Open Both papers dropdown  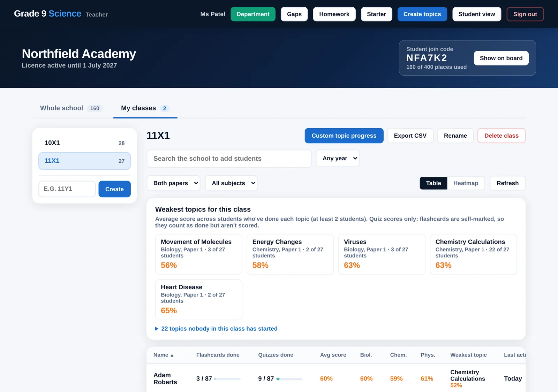[x=173, y=183]
